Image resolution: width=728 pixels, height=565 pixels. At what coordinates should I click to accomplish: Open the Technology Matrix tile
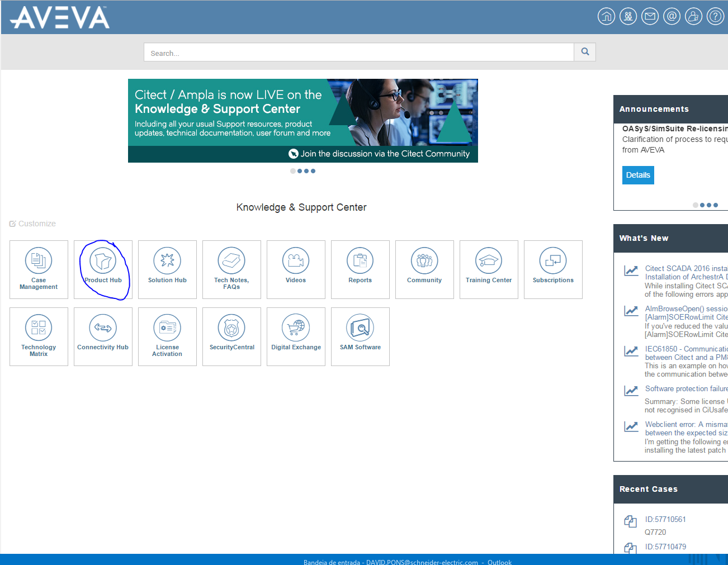point(39,336)
